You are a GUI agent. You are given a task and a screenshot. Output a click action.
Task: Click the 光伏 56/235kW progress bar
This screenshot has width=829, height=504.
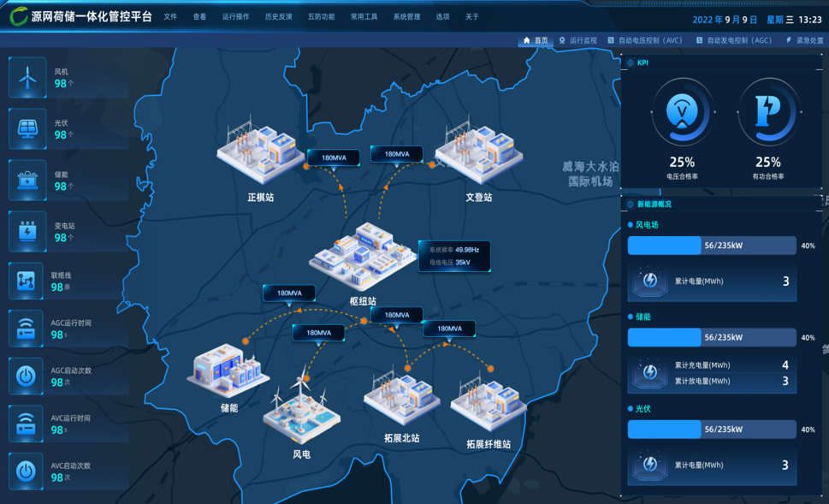pyautogui.click(x=712, y=430)
